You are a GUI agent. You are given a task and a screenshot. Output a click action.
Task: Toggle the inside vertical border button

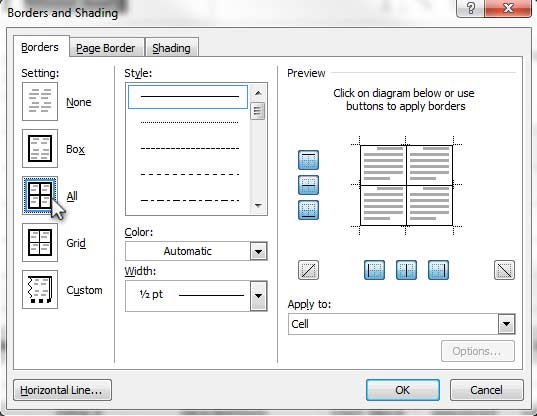click(x=406, y=270)
